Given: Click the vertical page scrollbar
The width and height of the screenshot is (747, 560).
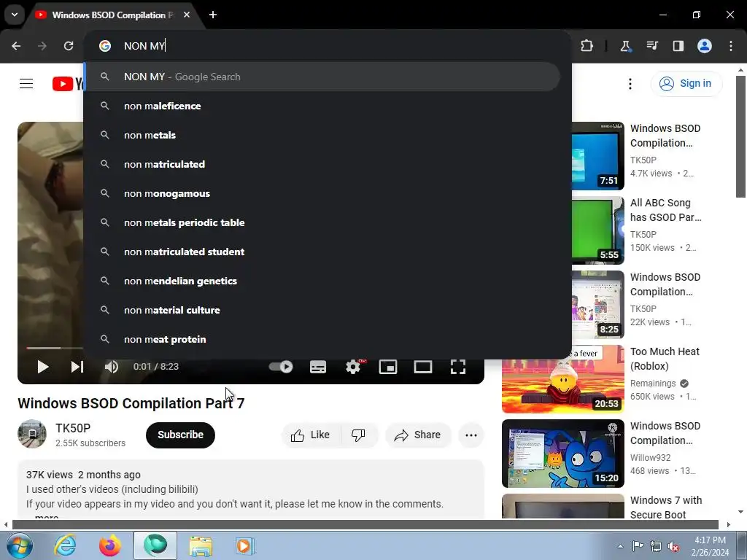Looking at the screenshot, I should 740,136.
